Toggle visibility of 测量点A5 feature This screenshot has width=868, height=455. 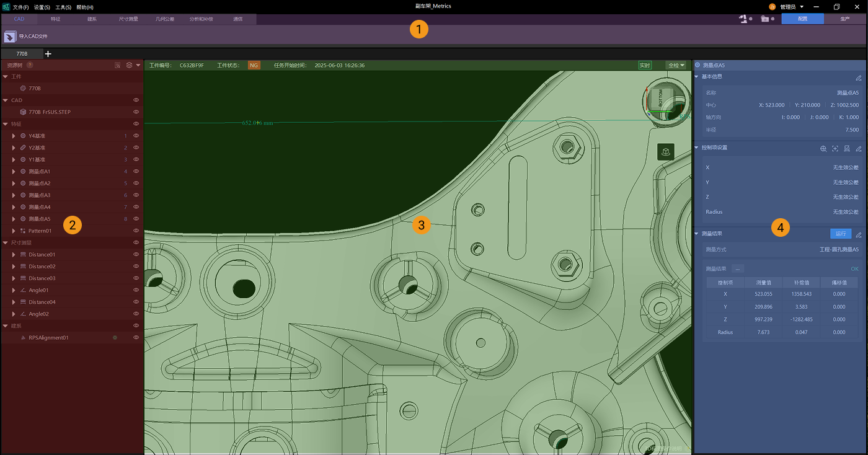[136, 218]
